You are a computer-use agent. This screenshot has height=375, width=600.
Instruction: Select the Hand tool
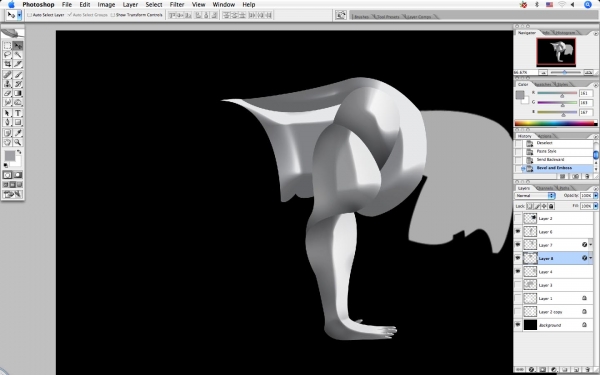(x=7, y=142)
